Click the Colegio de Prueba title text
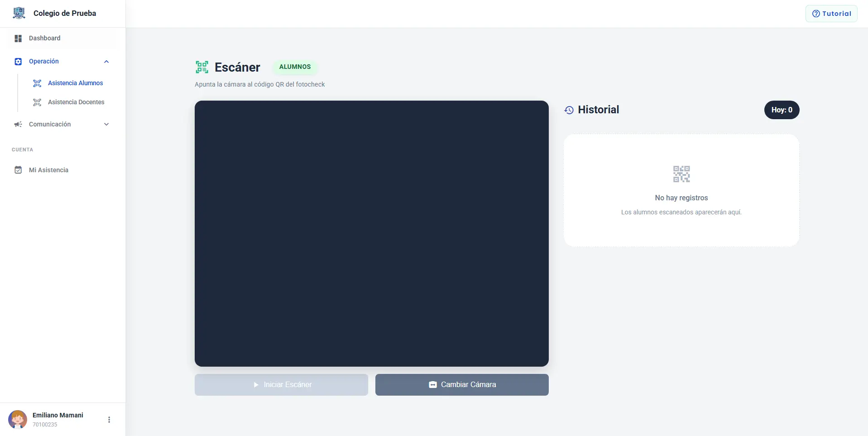868x436 pixels. [65, 13]
